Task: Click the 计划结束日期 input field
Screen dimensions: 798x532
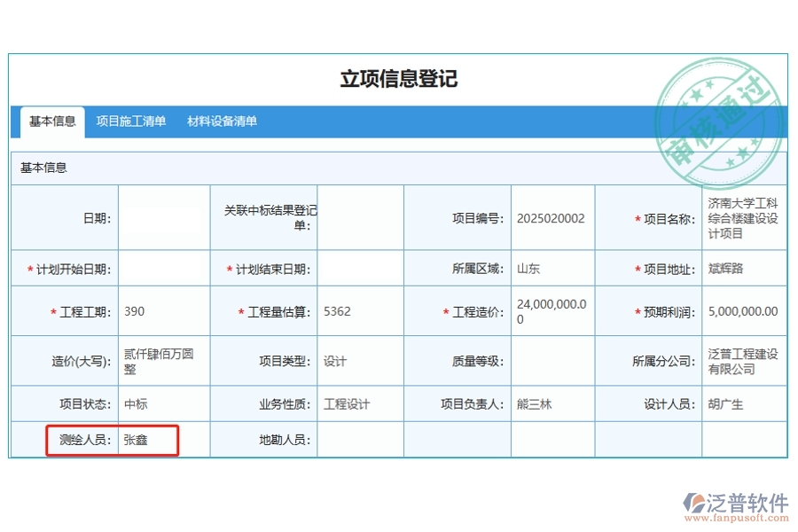Action: click(x=359, y=268)
